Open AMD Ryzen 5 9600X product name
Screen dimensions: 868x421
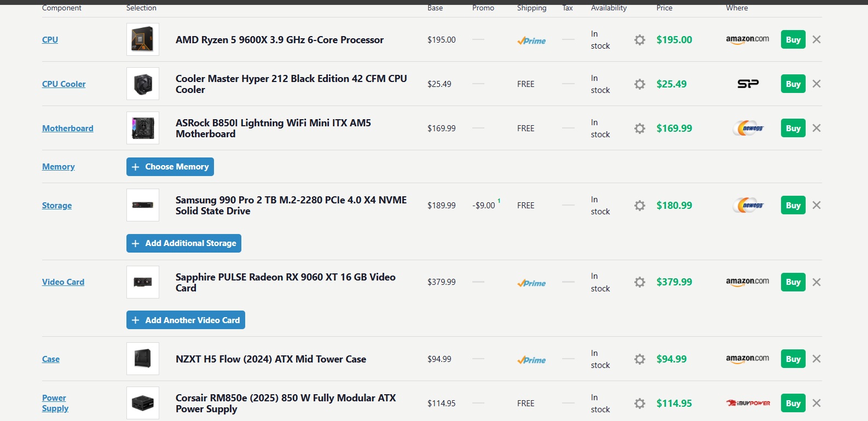280,40
